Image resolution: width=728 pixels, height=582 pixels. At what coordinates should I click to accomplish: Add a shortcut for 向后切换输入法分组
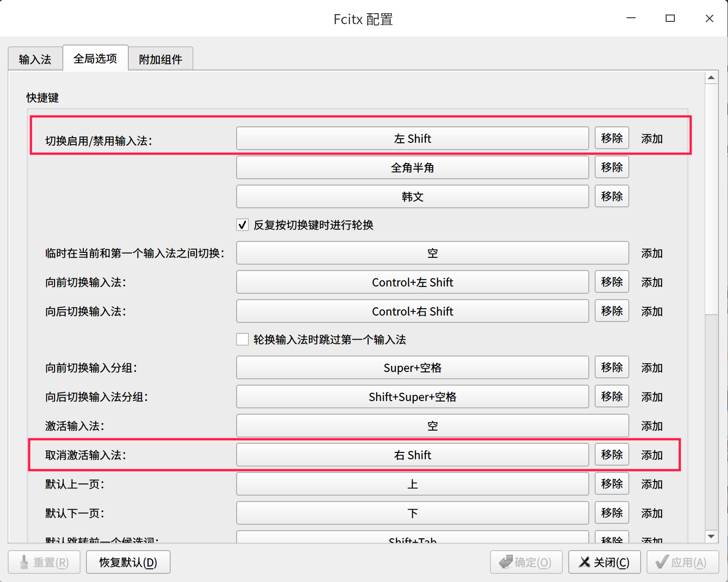[x=652, y=397]
